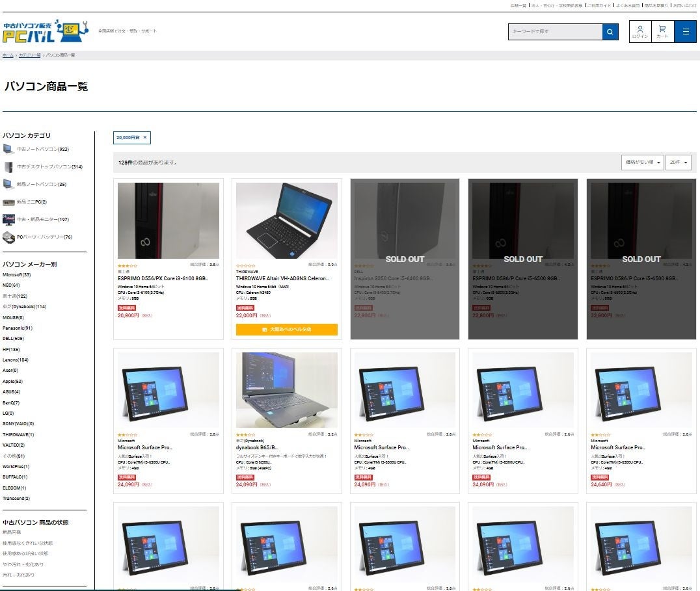The width and height of the screenshot is (700, 591).
Task: Filter by maker Transcend(2)
Action: click(16, 499)
